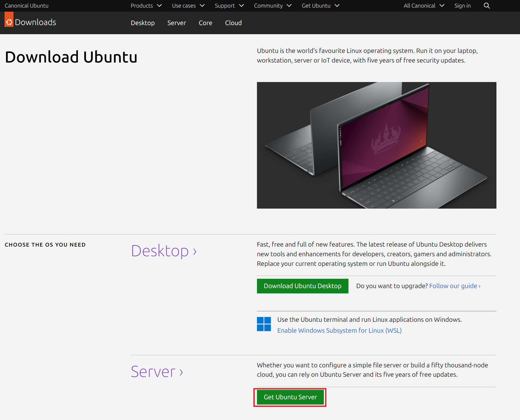Click the laptops hero image
520x420 pixels.
(x=376, y=145)
